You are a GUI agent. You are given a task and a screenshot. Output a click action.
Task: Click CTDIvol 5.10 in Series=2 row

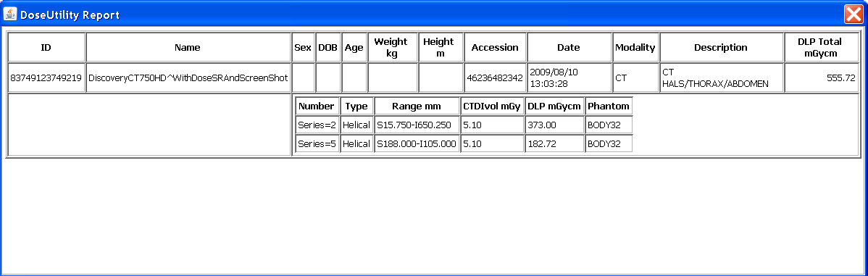(x=492, y=125)
